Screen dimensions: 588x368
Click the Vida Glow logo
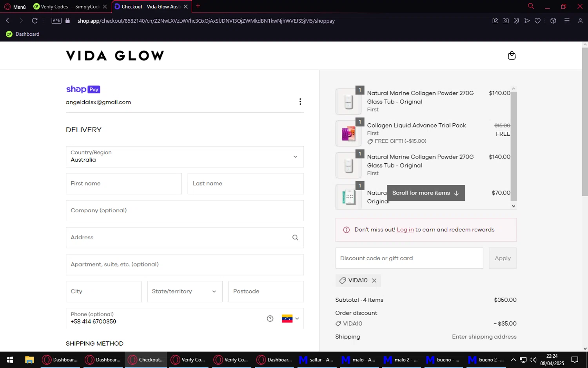point(115,56)
